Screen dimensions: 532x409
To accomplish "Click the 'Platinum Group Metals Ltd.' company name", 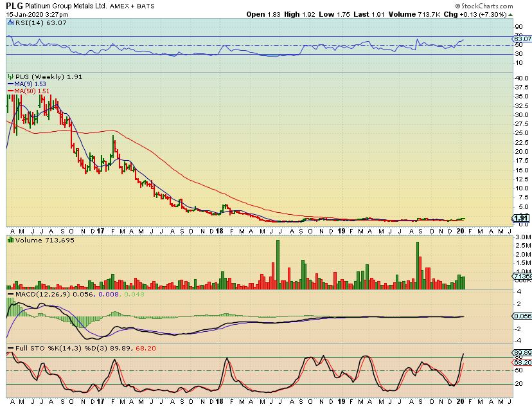I will [66, 6].
